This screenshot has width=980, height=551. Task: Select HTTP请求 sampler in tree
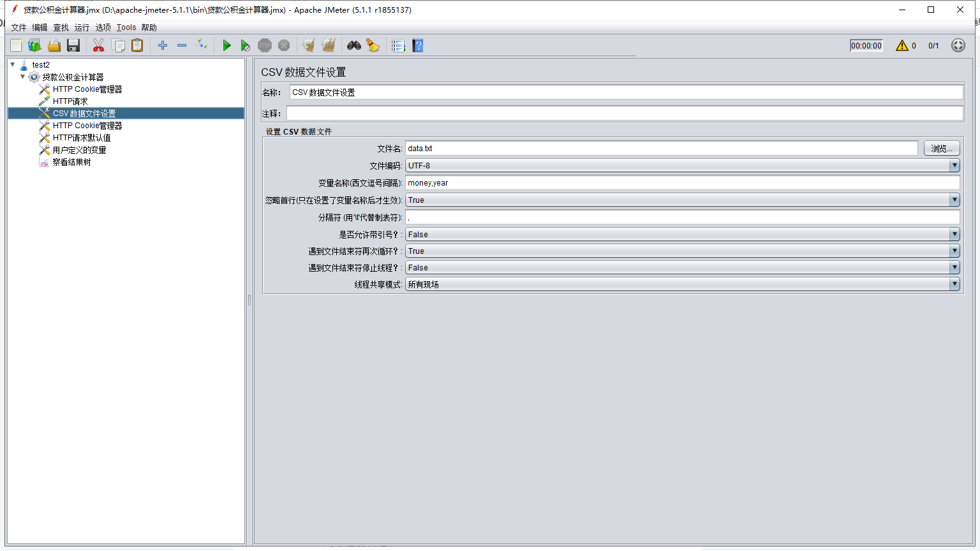(x=70, y=101)
